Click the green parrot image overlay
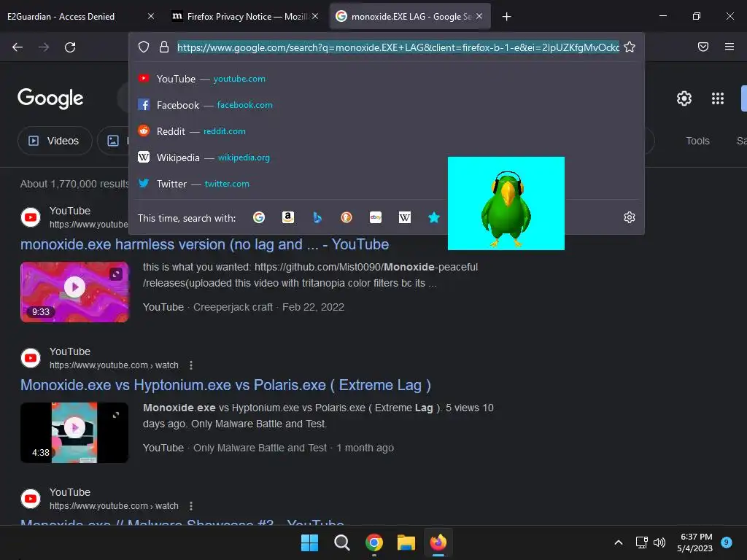The image size is (747, 560). click(506, 203)
